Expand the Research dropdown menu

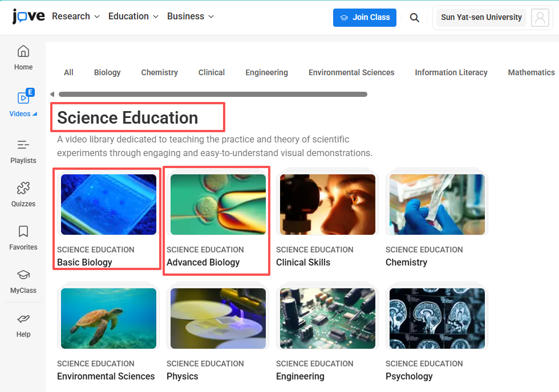click(76, 17)
